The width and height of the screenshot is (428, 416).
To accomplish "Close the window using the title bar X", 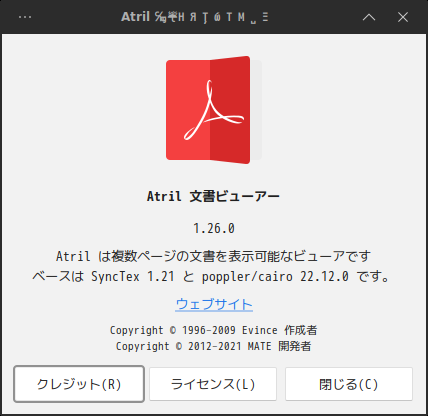I will tap(403, 17).
